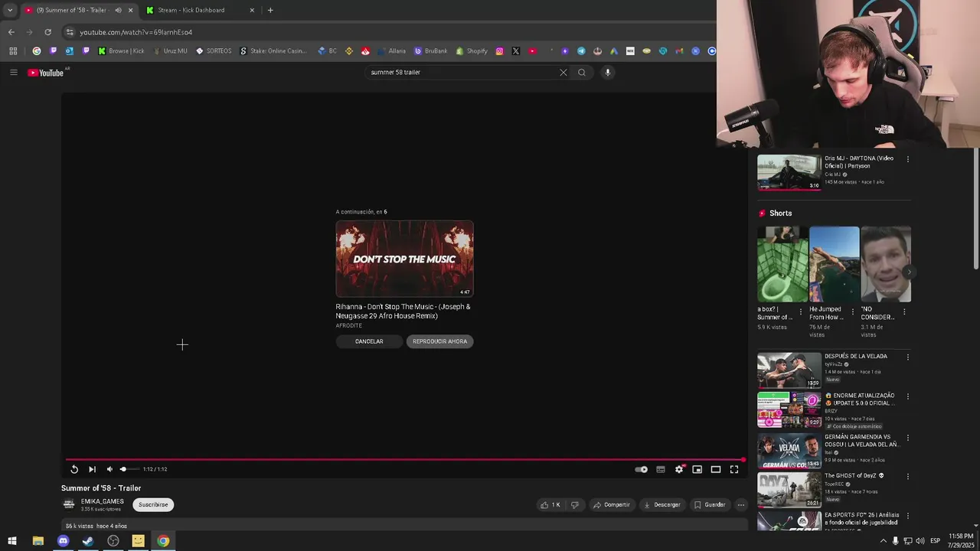Image resolution: width=980 pixels, height=551 pixels.
Task: Open Instagram bookmark icon
Action: [499, 51]
